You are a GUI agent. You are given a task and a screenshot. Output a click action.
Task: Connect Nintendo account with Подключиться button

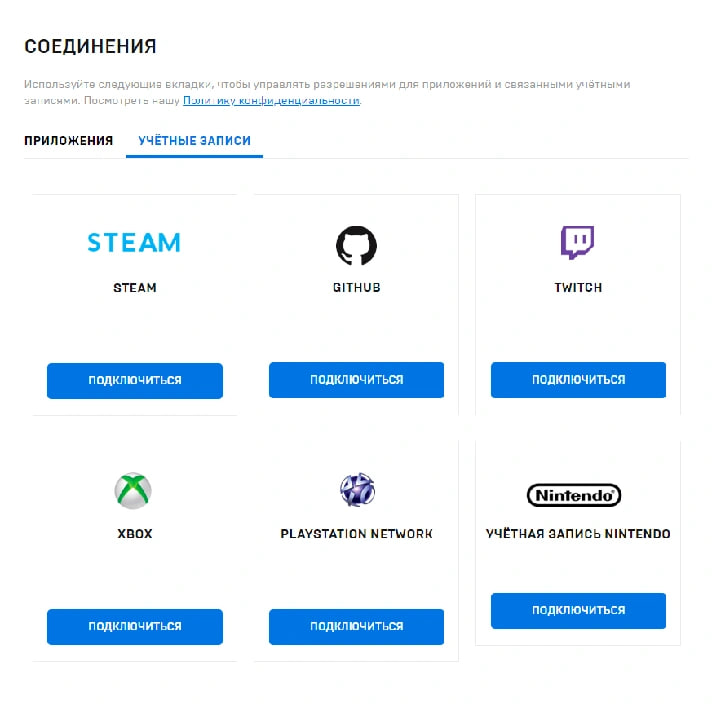click(x=578, y=610)
